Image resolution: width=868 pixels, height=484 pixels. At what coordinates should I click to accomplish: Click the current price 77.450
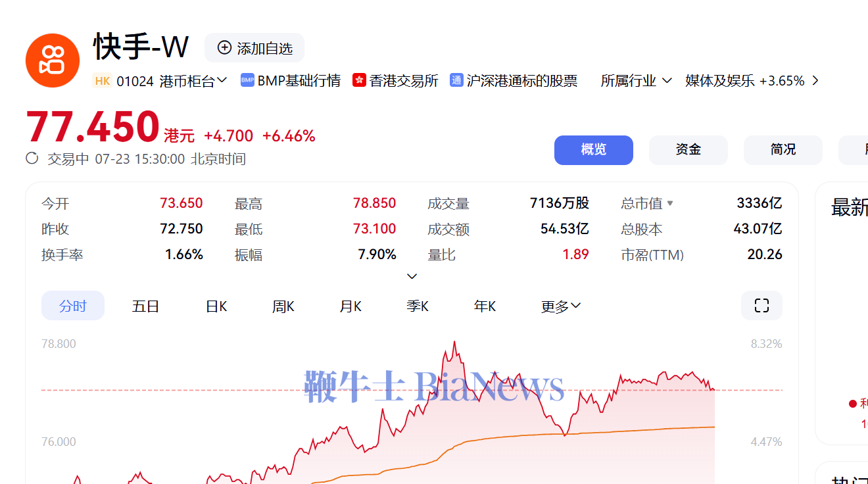(x=93, y=127)
